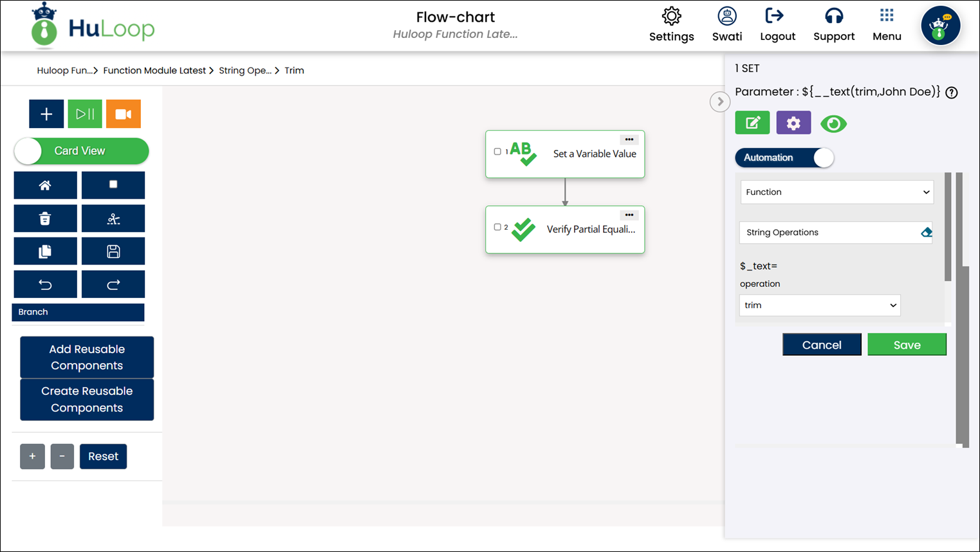
Task: Click Create Reusable Components button
Action: 87,400
